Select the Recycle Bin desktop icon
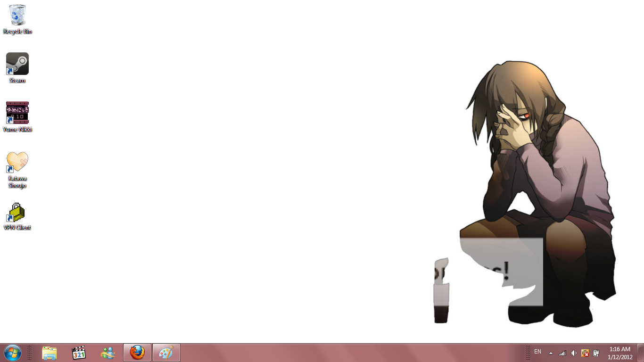Viewport: 644px width, 362px height. coord(17,15)
